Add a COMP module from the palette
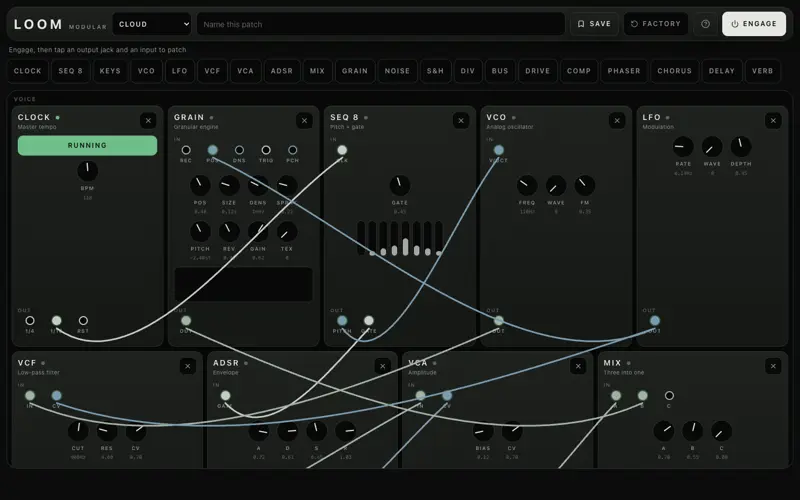Viewport: 800px width, 500px height. tap(579, 71)
